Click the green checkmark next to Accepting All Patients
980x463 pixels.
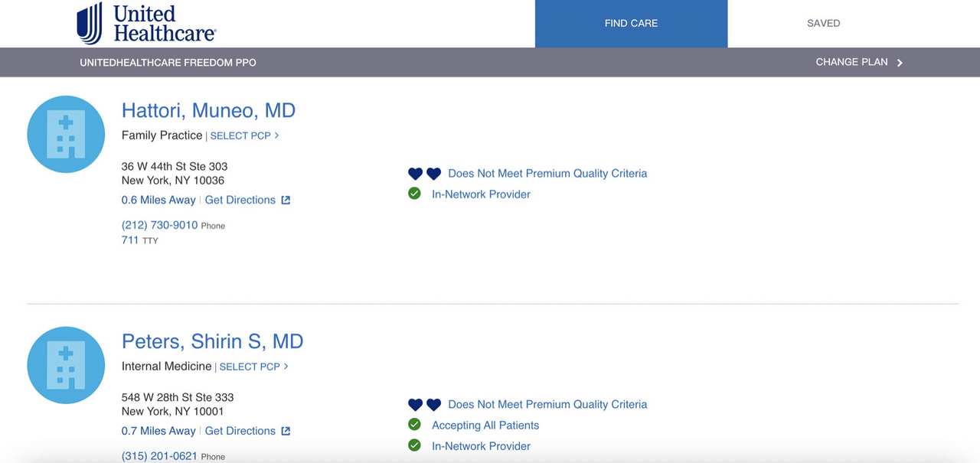414,424
